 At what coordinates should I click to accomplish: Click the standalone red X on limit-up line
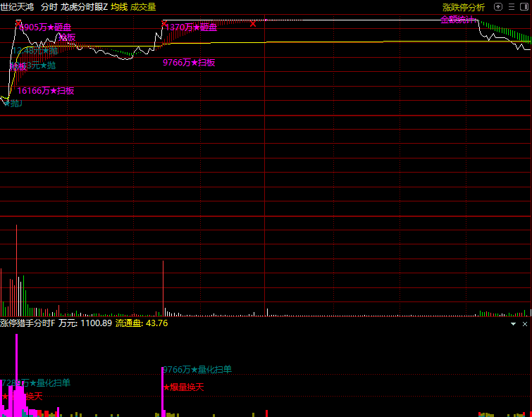coord(253,23)
